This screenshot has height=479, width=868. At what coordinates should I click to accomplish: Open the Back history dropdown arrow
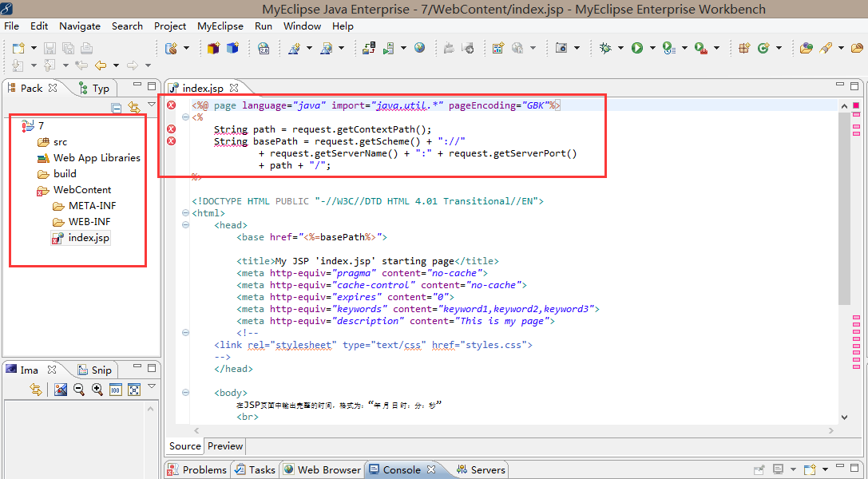pos(117,65)
